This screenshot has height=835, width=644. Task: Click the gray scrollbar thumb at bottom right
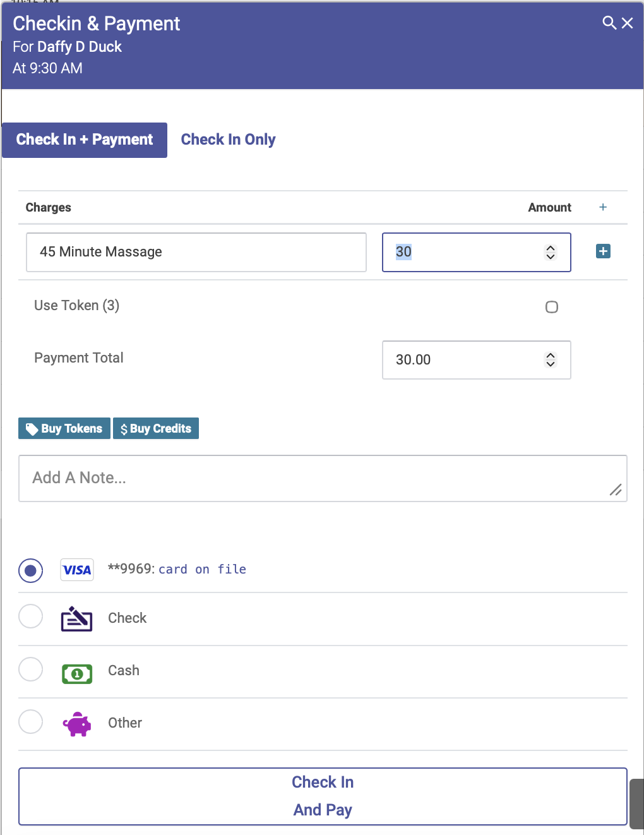(x=636, y=803)
